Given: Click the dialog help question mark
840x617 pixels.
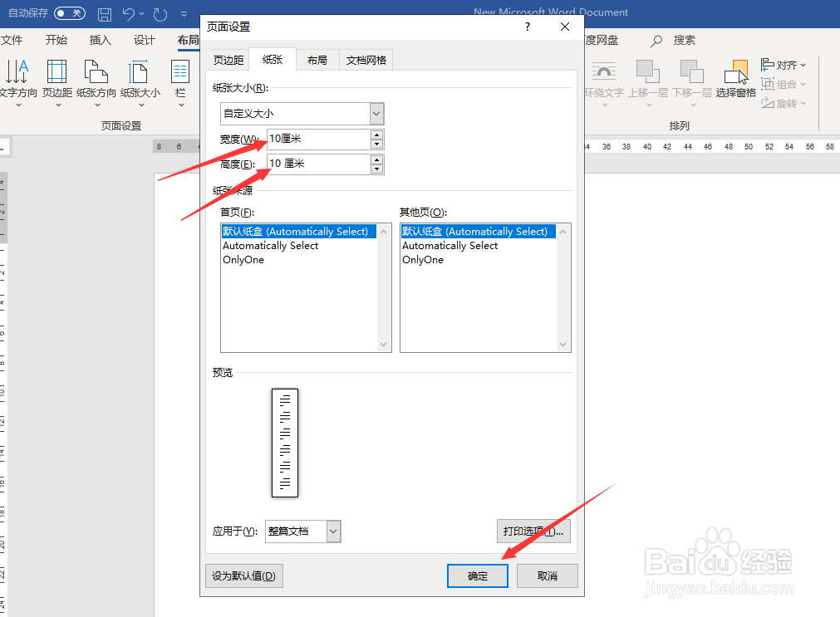Looking at the screenshot, I should pos(528,27).
